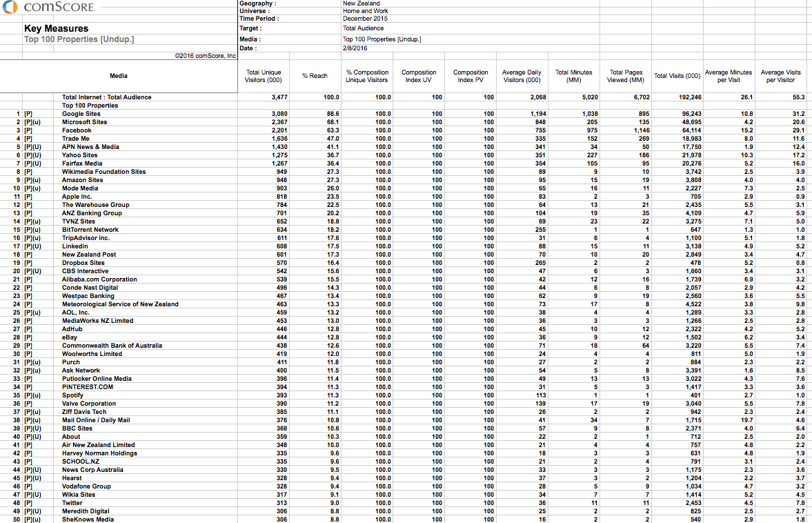The width and height of the screenshot is (812, 523).
Task: Select the New Zealand Post cell
Action: click(89, 255)
